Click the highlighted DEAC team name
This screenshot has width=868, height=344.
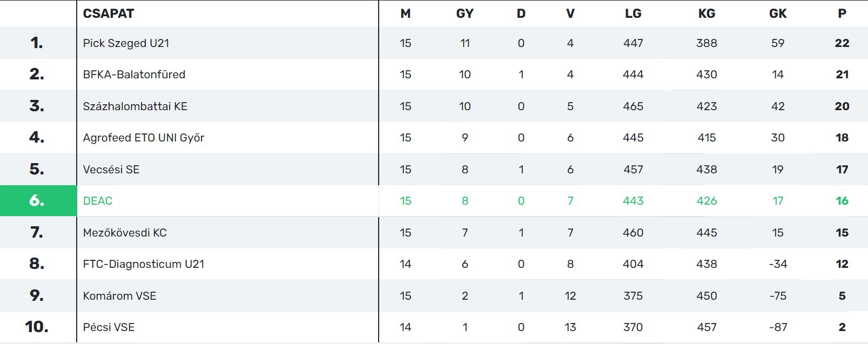point(98,201)
